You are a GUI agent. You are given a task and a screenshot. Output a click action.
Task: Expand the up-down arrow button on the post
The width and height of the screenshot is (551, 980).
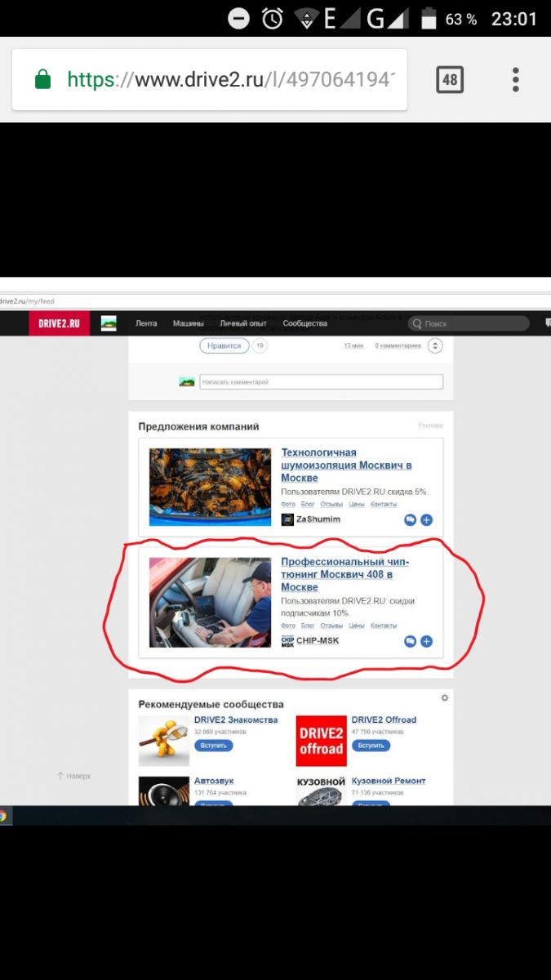tap(436, 345)
